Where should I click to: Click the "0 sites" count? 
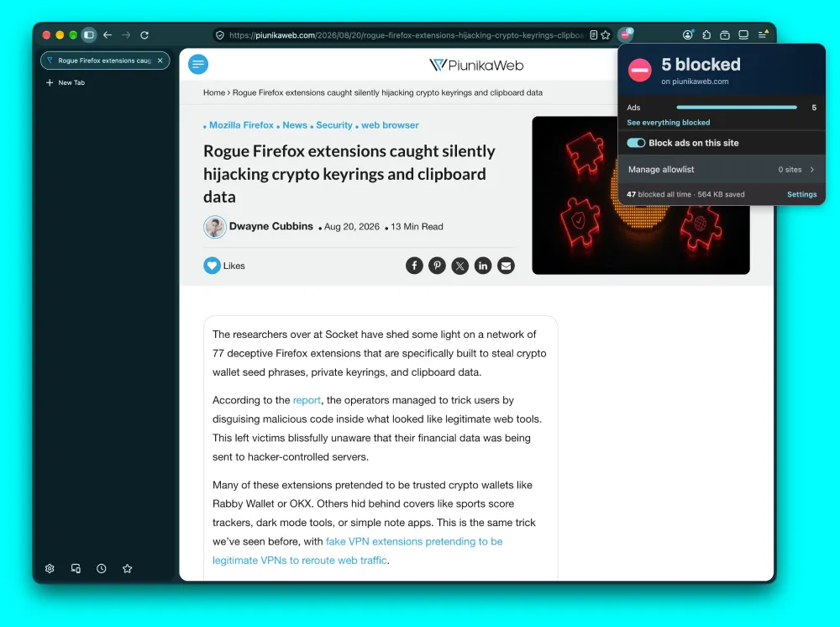pos(790,169)
